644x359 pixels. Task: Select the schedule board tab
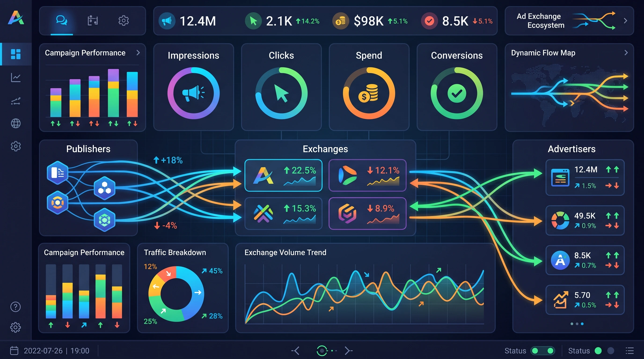[x=93, y=21]
